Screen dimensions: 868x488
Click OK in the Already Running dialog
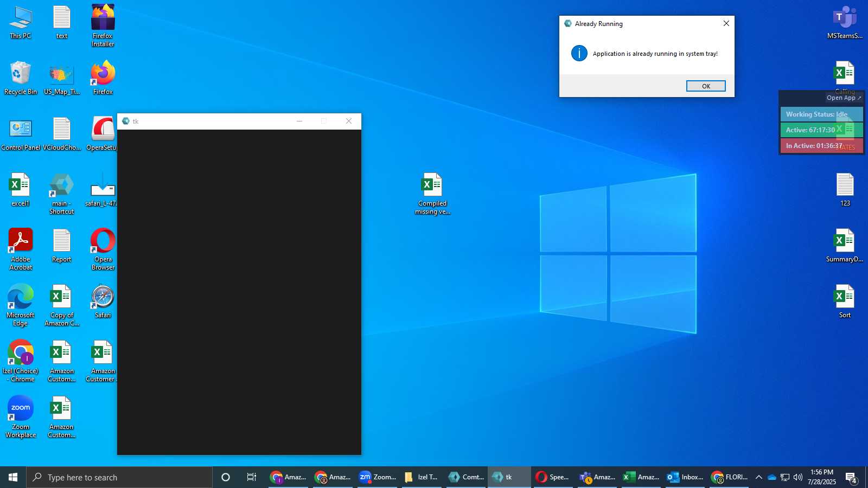click(x=706, y=86)
